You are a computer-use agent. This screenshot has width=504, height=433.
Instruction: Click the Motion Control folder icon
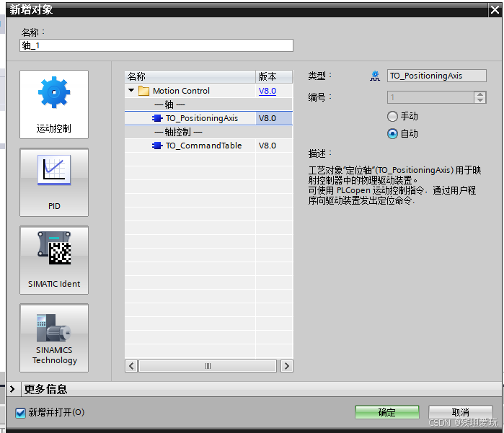click(x=143, y=91)
